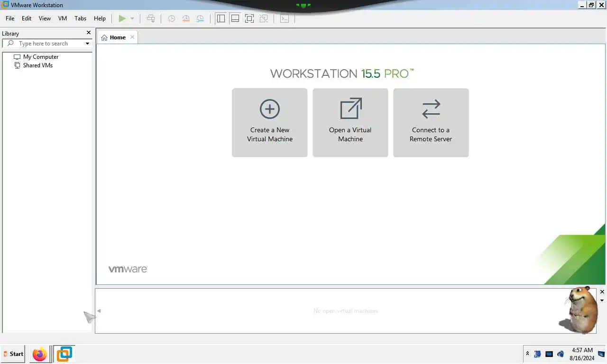
Task: Click the console view toolbar icon
Action: pyautogui.click(x=284, y=18)
